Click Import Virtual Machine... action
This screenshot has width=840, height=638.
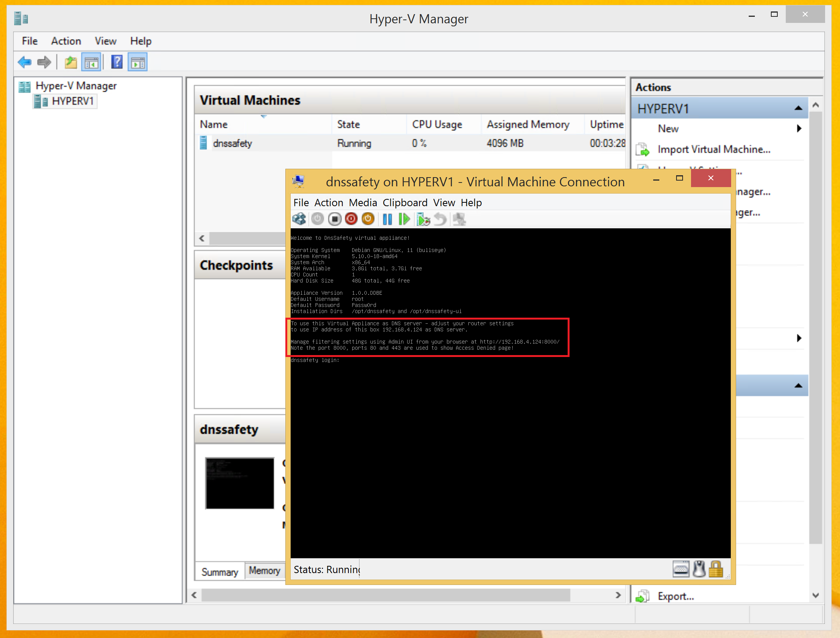point(714,149)
